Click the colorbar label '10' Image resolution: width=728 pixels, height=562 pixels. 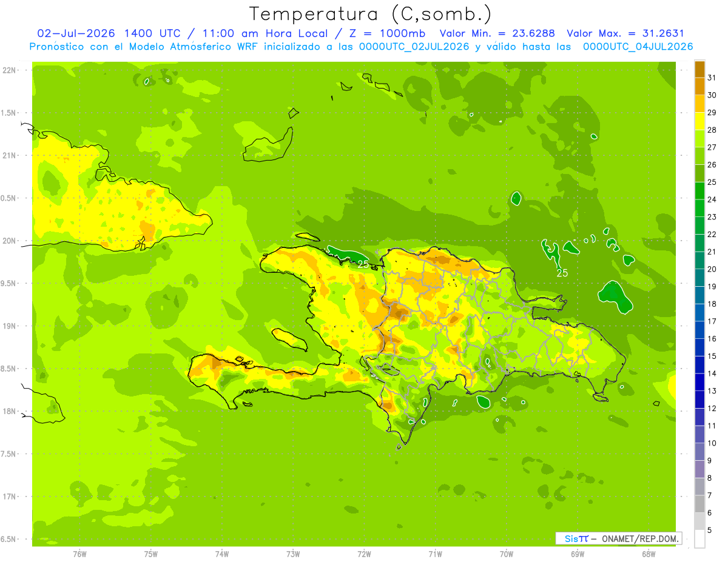coord(712,443)
